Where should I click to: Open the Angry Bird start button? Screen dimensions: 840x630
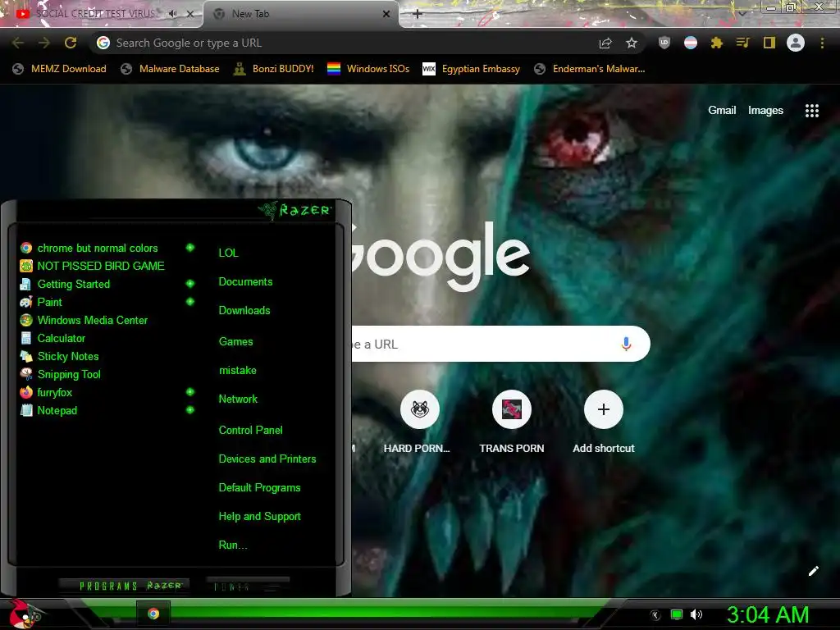[25, 614]
